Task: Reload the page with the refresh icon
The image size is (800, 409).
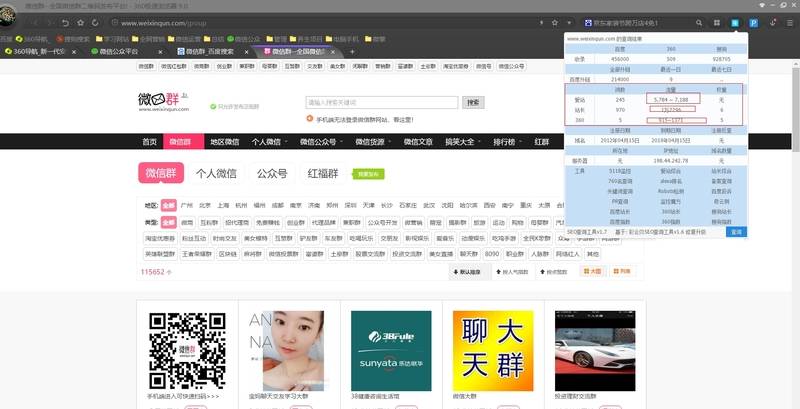Action: (95, 23)
